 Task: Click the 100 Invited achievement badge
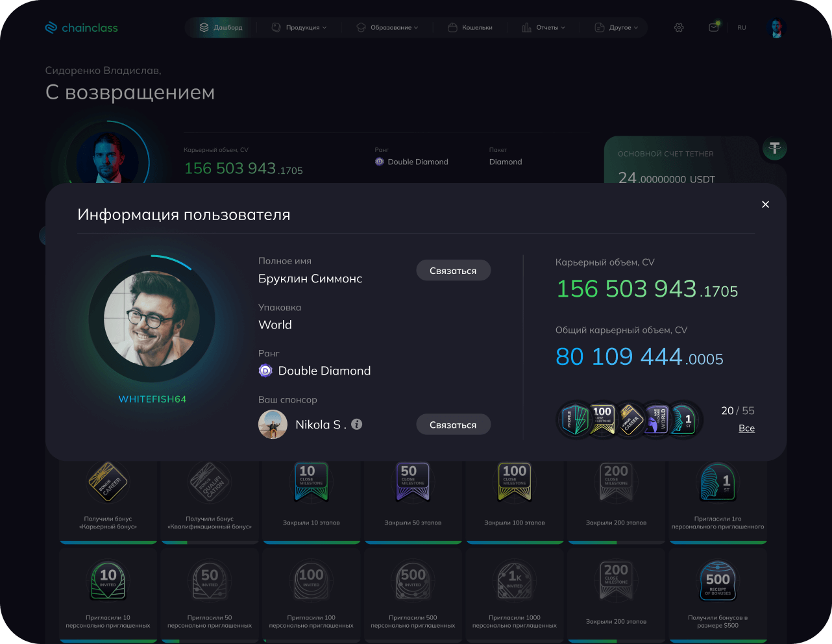(312, 580)
